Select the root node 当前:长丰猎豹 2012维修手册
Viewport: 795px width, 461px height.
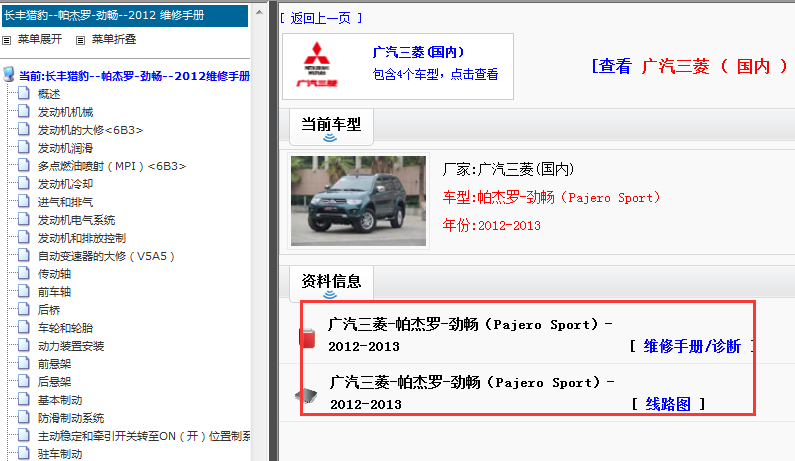(x=134, y=76)
